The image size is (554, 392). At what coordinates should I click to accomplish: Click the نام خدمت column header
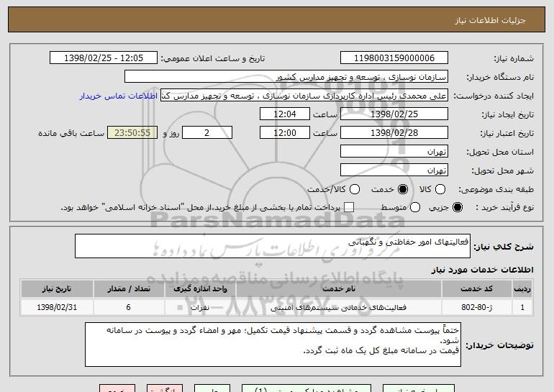339,289
